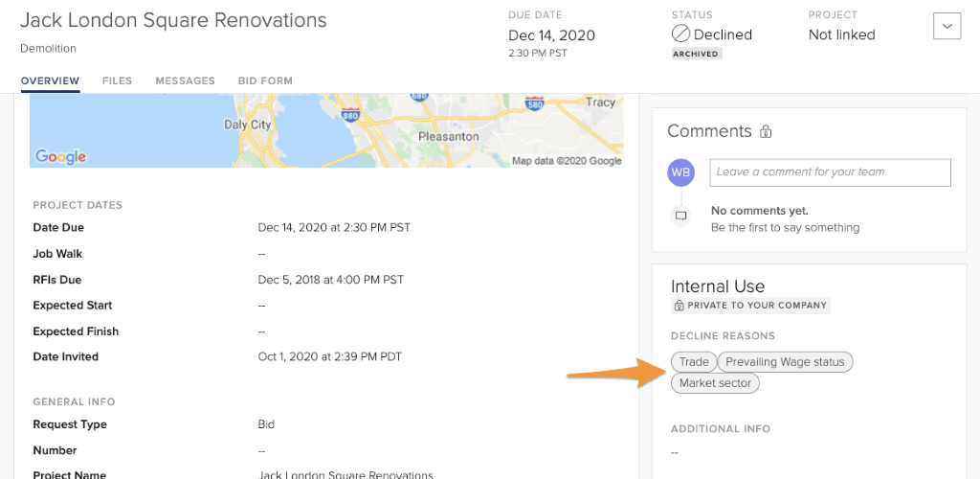Click the 'Dec 14, 2020' due date in the header
This screenshot has height=479, width=980.
(551, 35)
